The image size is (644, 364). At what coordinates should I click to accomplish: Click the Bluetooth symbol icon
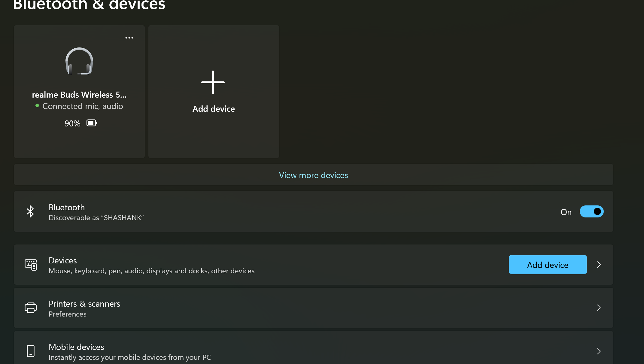click(x=30, y=212)
